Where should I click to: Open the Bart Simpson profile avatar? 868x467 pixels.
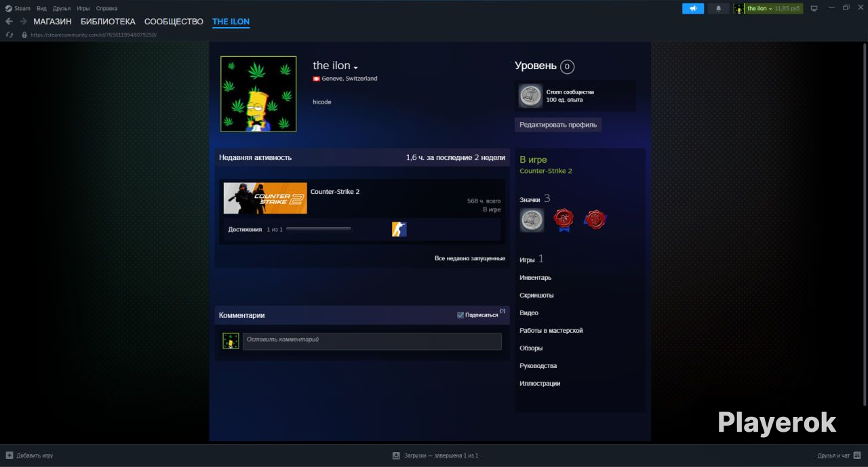click(258, 94)
